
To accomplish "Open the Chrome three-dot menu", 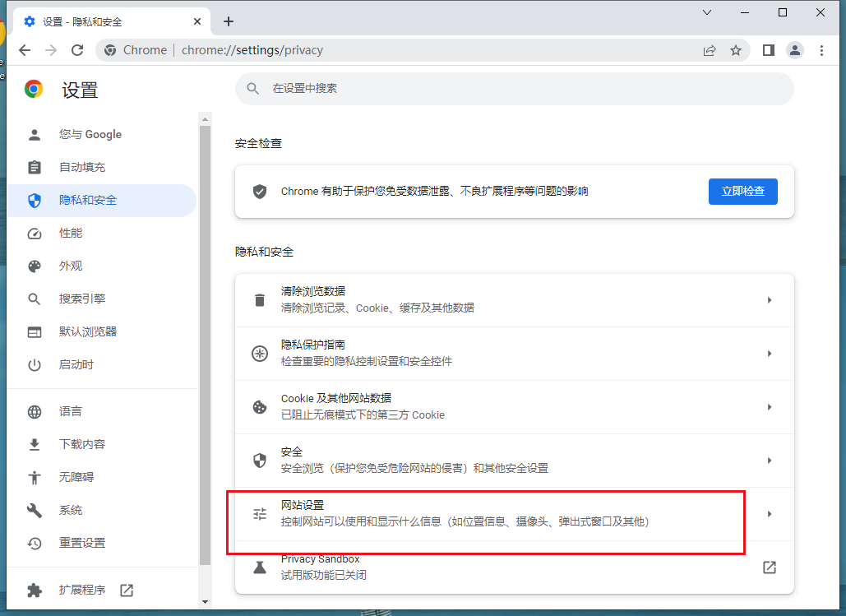I will tap(821, 50).
